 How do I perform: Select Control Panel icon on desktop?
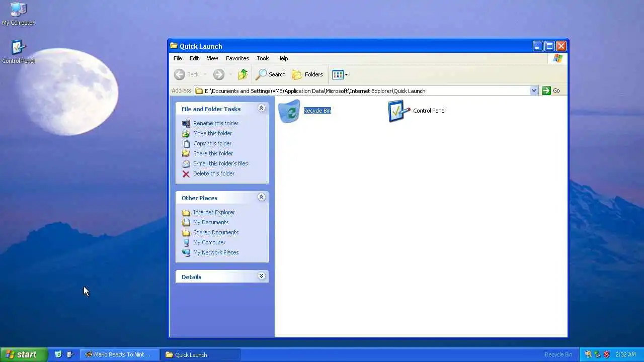(x=18, y=52)
